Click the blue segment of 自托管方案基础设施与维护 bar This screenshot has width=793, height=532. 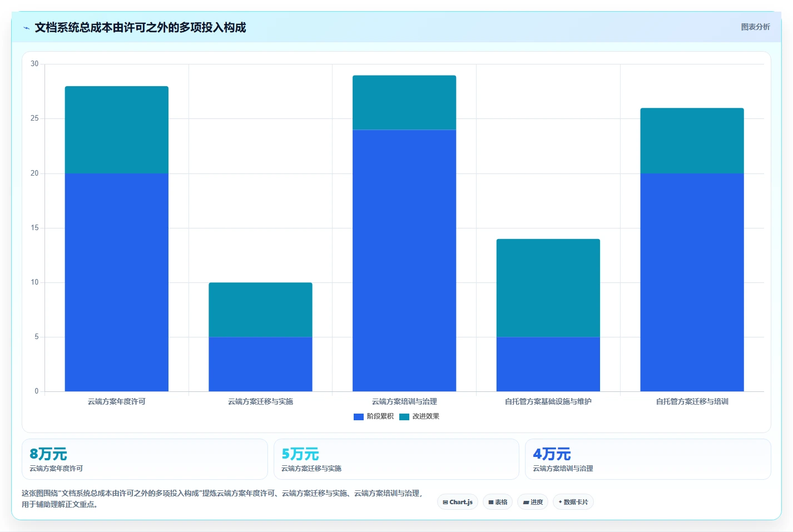pos(548,364)
